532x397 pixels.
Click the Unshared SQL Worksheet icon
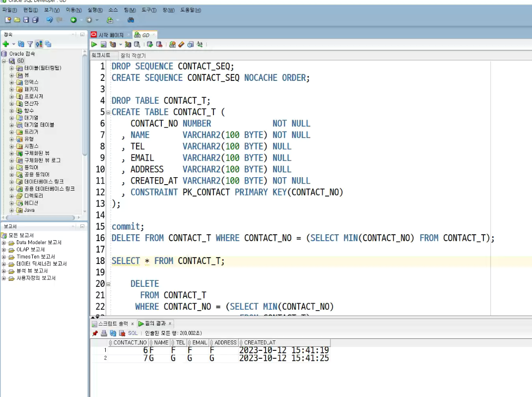(x=172, y=45)
